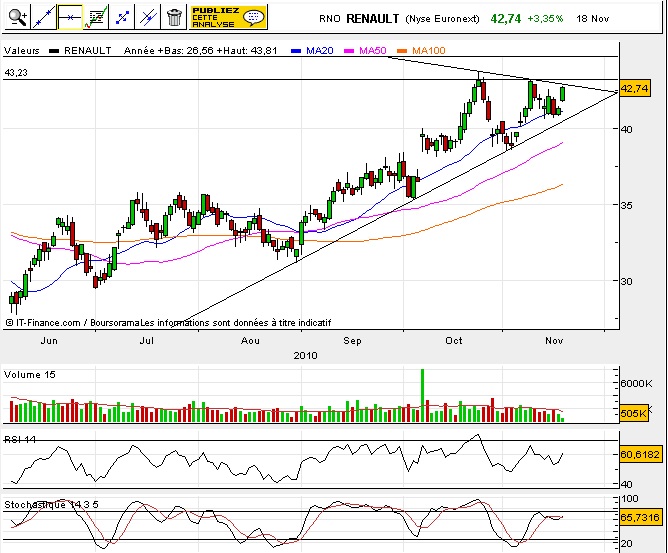Image resolution: width=668 pixels, height=553 pixels.
Task: Click the 100 stochastic axis label
Action: click(x=630, y=499)
